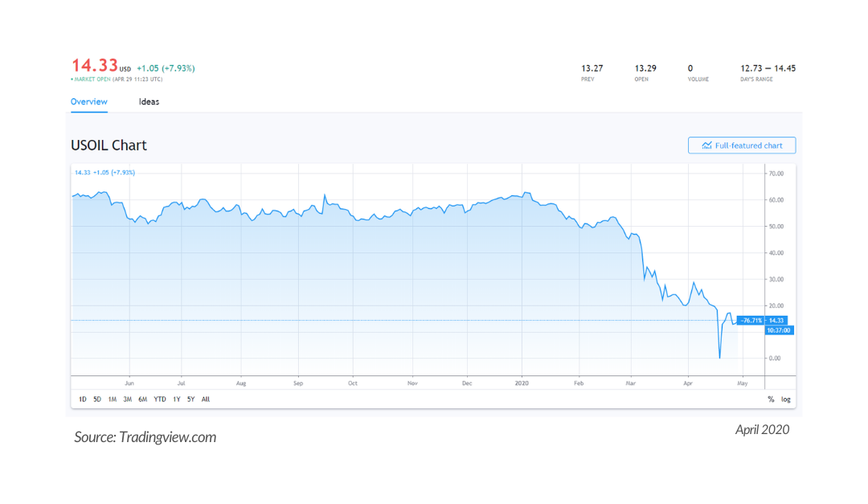Select the 5D time range
Viewport: 868px width, 504px height.
[97, 399]
